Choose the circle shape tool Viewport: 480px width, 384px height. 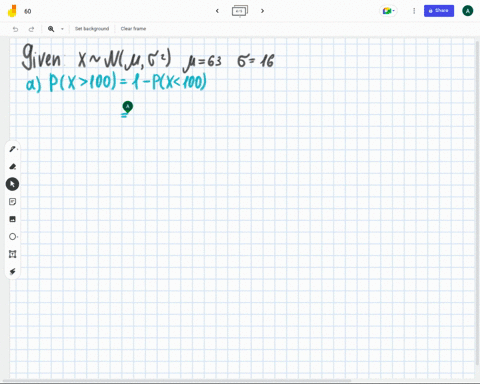(x=12, y=237)
